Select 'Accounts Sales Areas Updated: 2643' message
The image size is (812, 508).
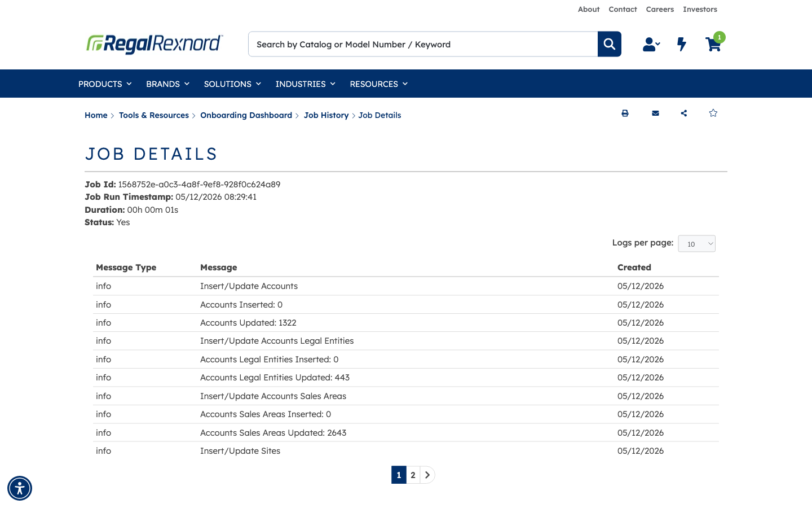pyautogui.click(x=273, y=433)
